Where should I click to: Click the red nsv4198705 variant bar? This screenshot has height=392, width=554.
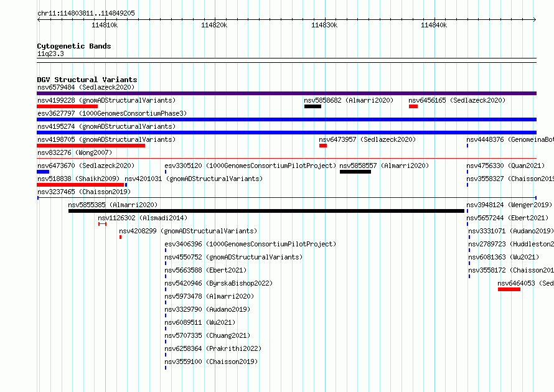(91, 146)
